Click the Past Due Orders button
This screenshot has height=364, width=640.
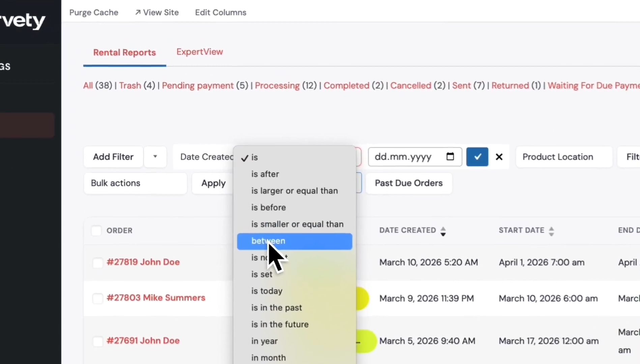tap(409, 183)
